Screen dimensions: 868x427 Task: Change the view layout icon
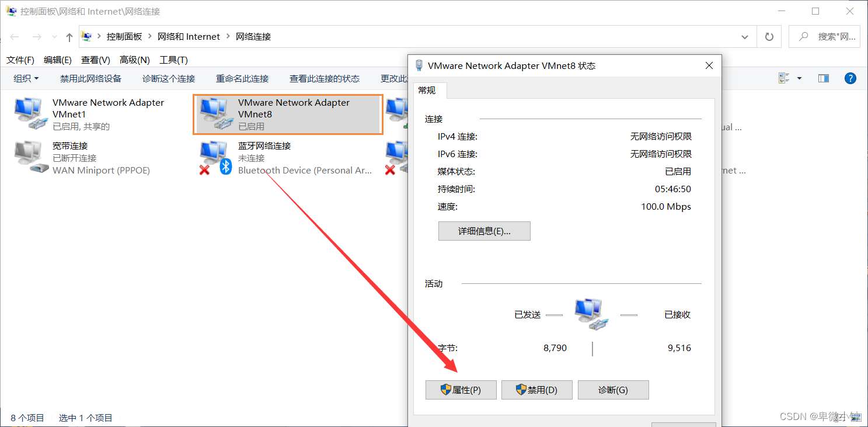(784, 78)
